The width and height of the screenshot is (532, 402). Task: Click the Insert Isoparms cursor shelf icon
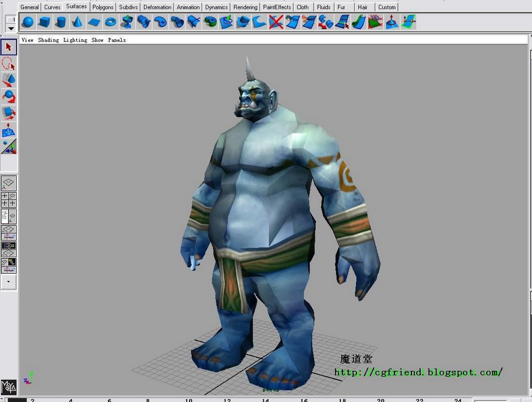coord(343,22)
